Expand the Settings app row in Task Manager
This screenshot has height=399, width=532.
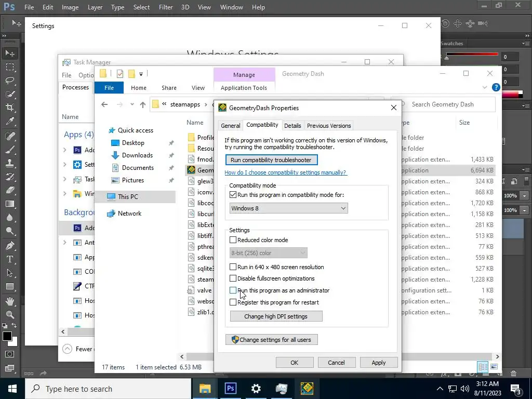65,164
